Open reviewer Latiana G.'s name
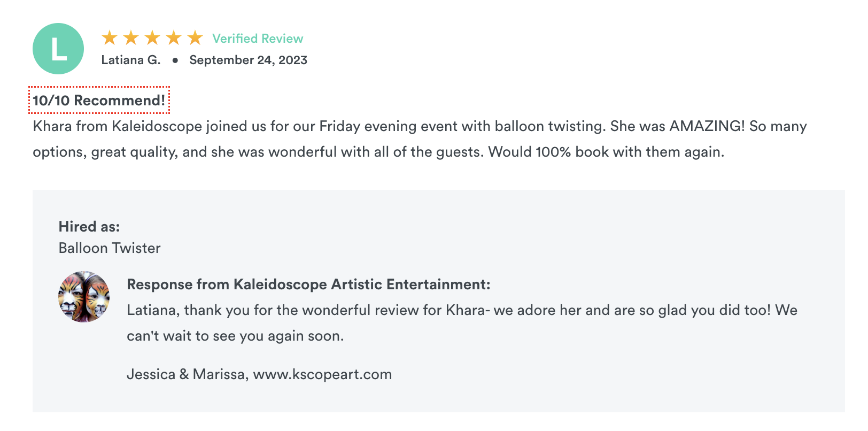This screenshot has height=431, width=868. click(131, 60)
